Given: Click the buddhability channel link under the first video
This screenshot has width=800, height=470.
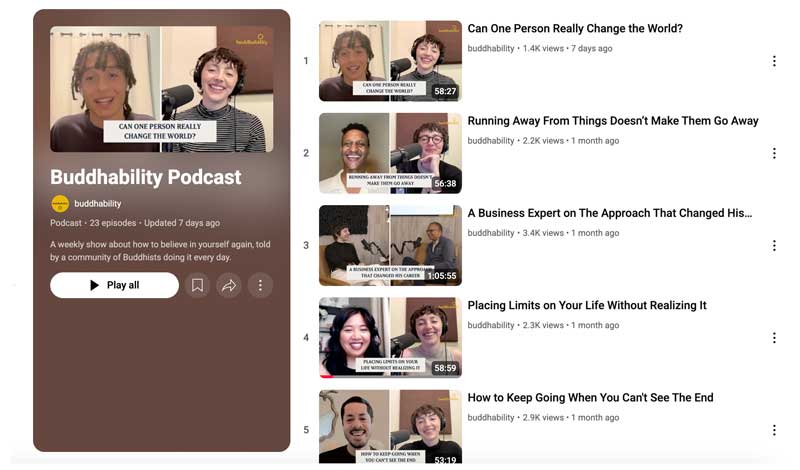Looking at the screenshot, I should click(491, 48).
